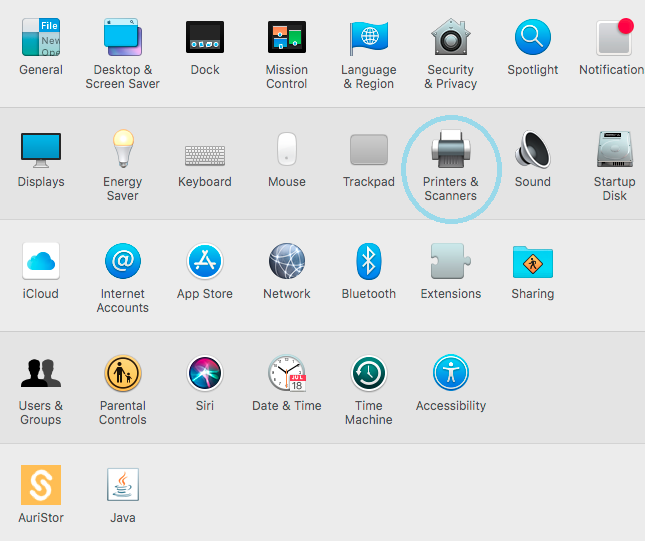Image resolution: width=645 pixels, height=541 pixels.
Task: Click the Keyboard preferences icon
Action: pos(205,152)
